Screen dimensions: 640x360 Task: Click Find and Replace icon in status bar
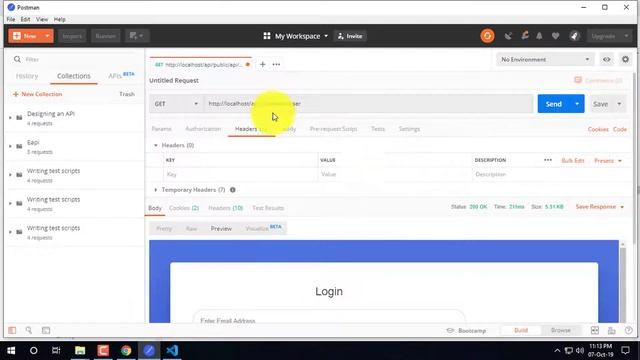click(29, 330)
